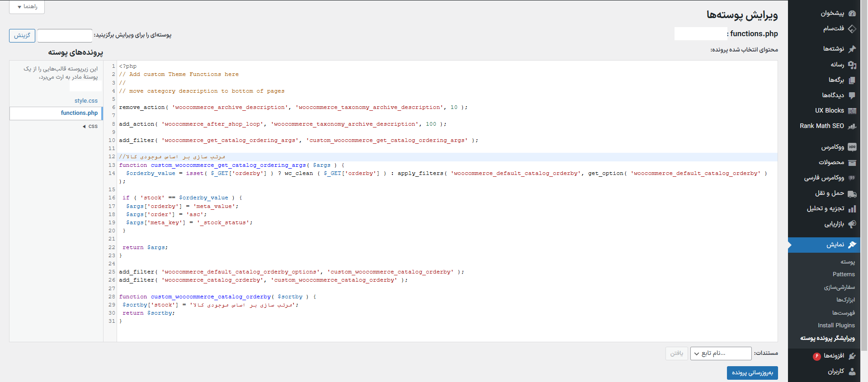Click line number 25 in gutter
The width and height of the screenshot is (868, 382).
coord(112,272)
